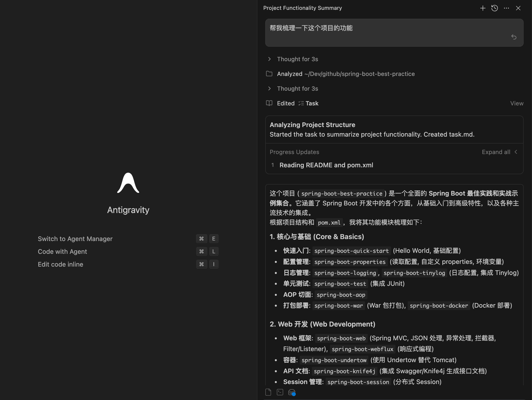This screenshot has width=532, height=400.
Task: Choose Code with Agent
Action: [x=62, y=252]
